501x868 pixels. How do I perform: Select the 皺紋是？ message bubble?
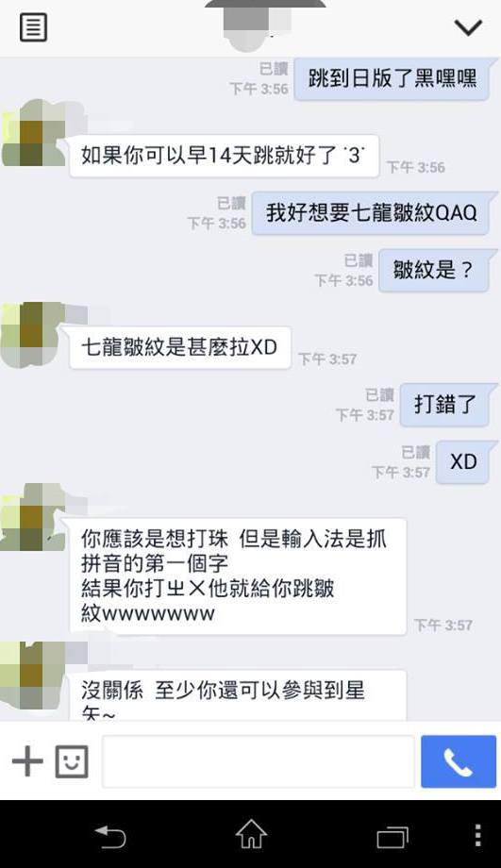tap(433, 271)
